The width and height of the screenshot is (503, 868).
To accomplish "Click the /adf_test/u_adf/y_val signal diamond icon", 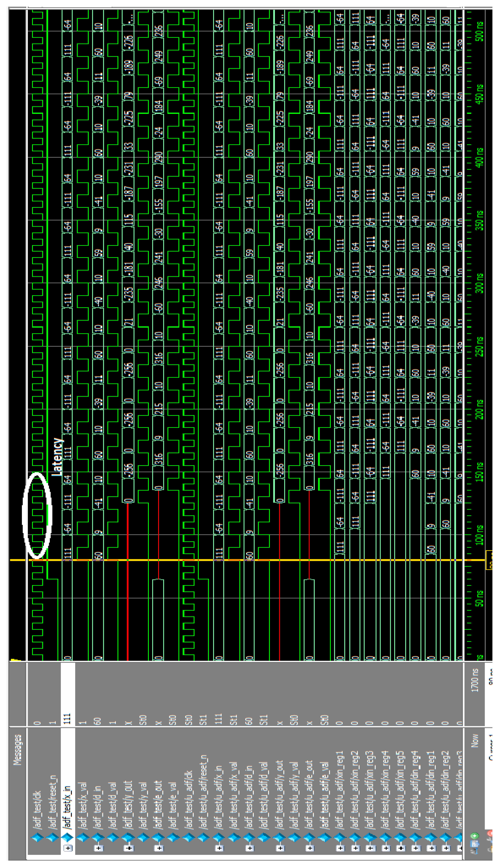I will click(295, 837).
